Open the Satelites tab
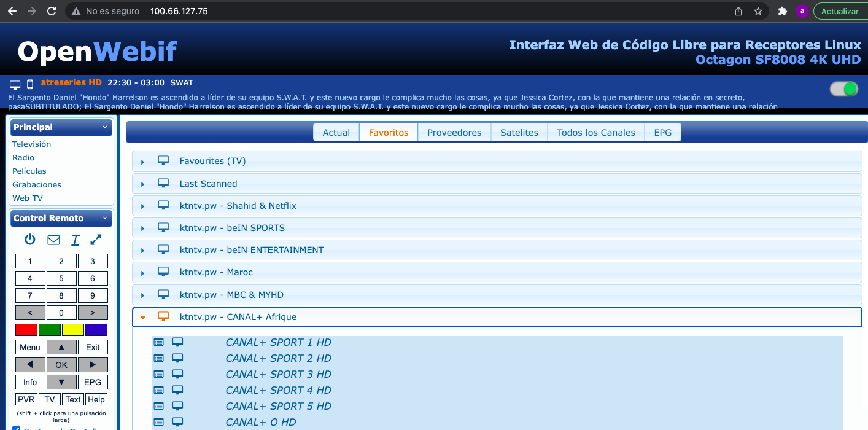 point(519,133)
